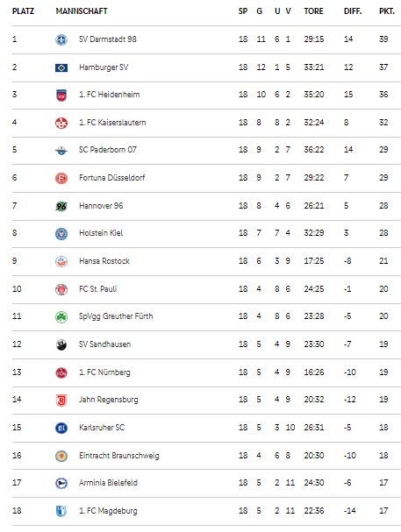The image size is (401, 532).
Task: Open the SC Paderborn 07 team link
Action: coord(108,150)
